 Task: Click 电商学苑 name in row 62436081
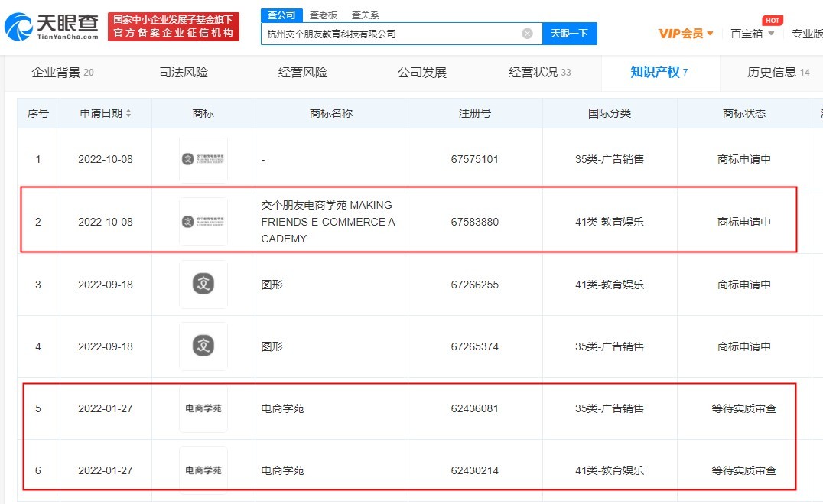(x=282, y=408)
